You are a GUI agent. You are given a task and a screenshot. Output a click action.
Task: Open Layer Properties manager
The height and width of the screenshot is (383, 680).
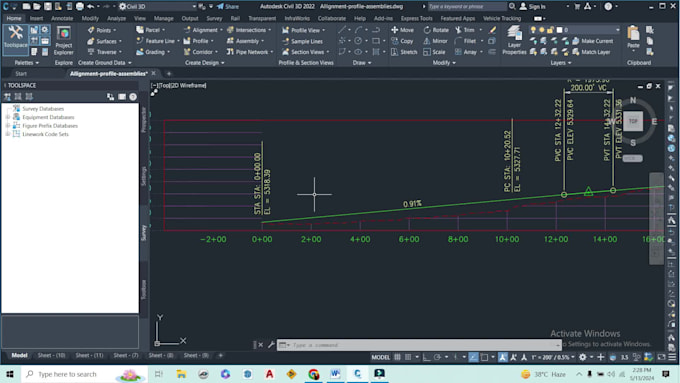click(x=514, y=41)
